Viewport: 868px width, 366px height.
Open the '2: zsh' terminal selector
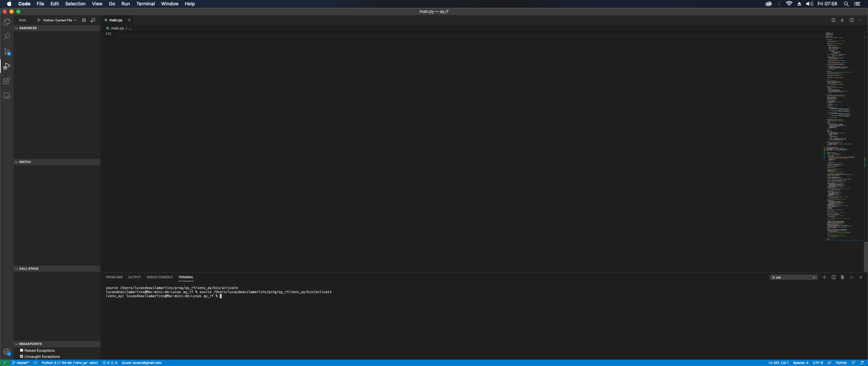click(x=793, y=277)
